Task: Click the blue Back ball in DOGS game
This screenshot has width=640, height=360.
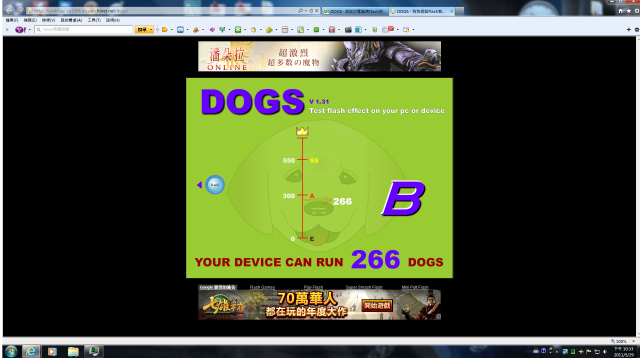Action: point(215,184)
